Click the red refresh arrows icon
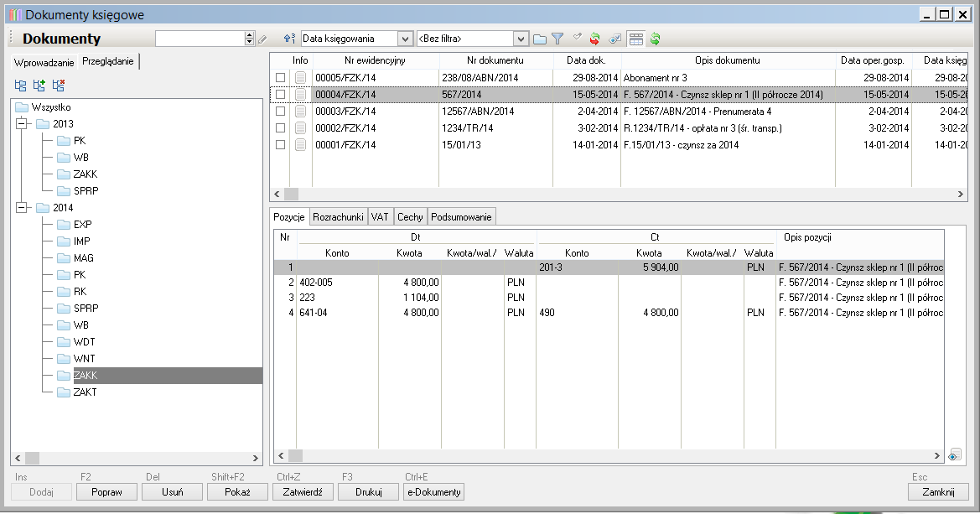This screenshot has height=514, width=980. (x=594, y=39)
